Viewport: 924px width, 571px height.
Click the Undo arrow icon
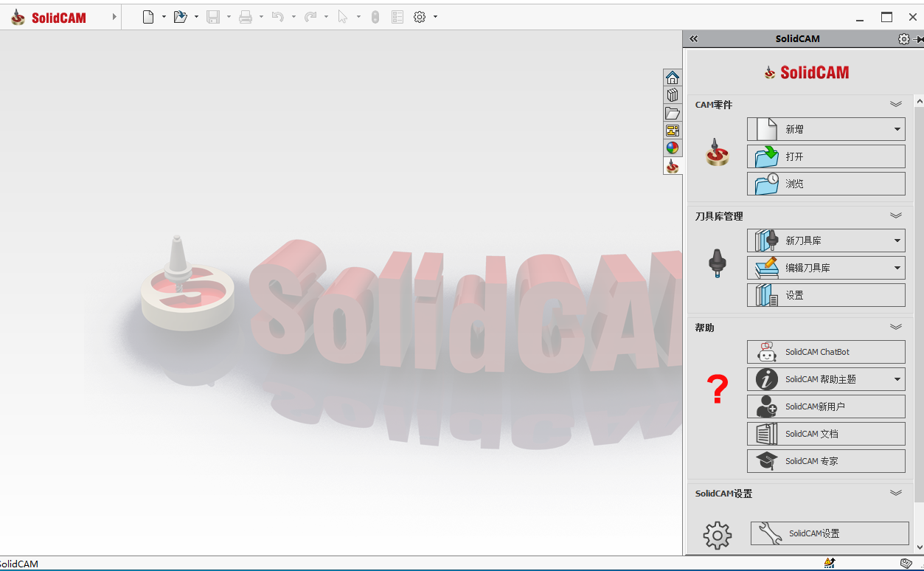click(x=278, y=17)
